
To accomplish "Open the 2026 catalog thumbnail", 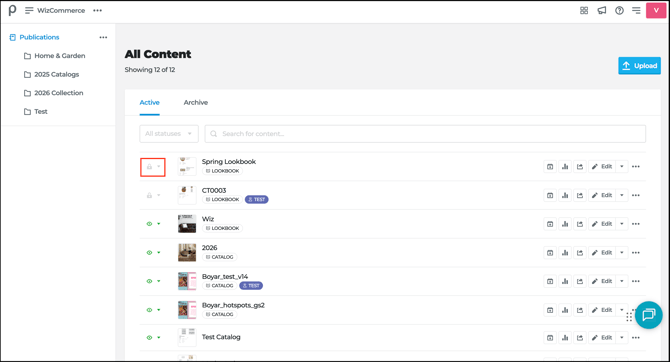I will pos(187,252).
